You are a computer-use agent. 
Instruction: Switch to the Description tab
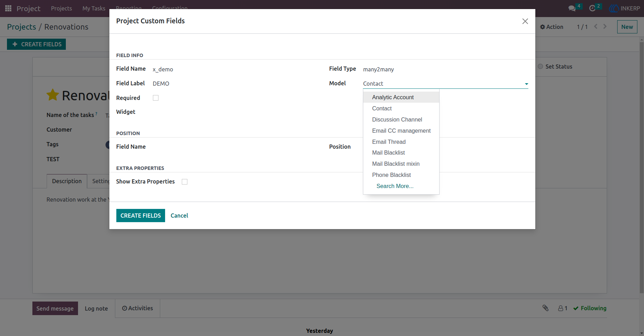[x=67, y=181]
